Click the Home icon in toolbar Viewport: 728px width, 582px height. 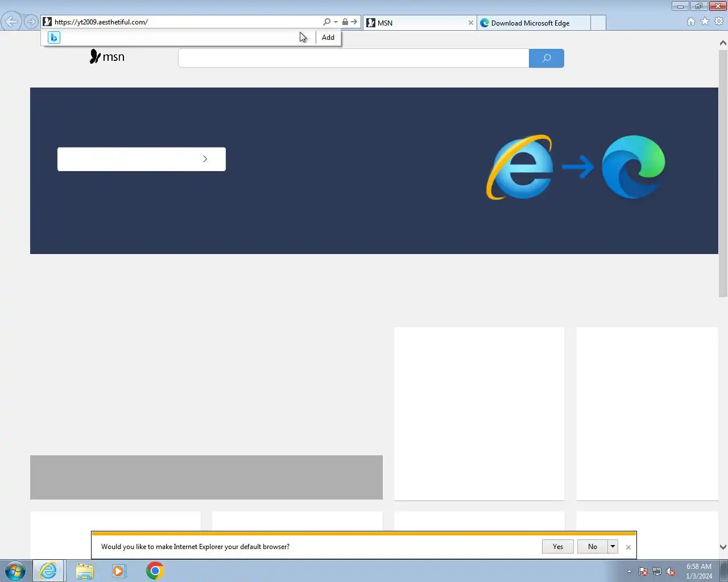pos(691,22)
